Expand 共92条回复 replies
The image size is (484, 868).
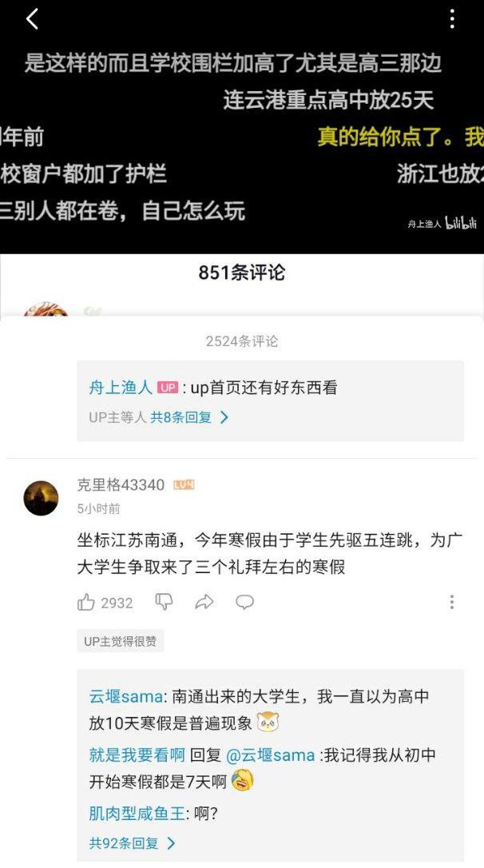(133, 843)
